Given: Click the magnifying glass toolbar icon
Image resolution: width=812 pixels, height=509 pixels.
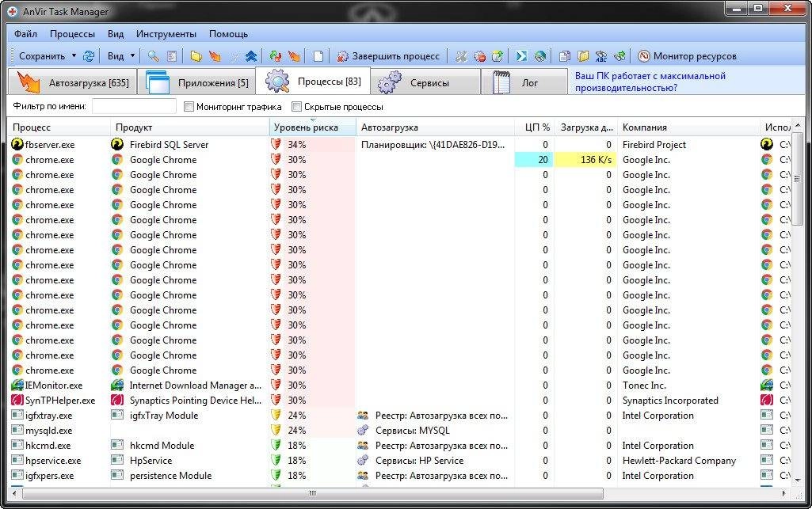Looking at the screenshot, I should click(153, 56).
